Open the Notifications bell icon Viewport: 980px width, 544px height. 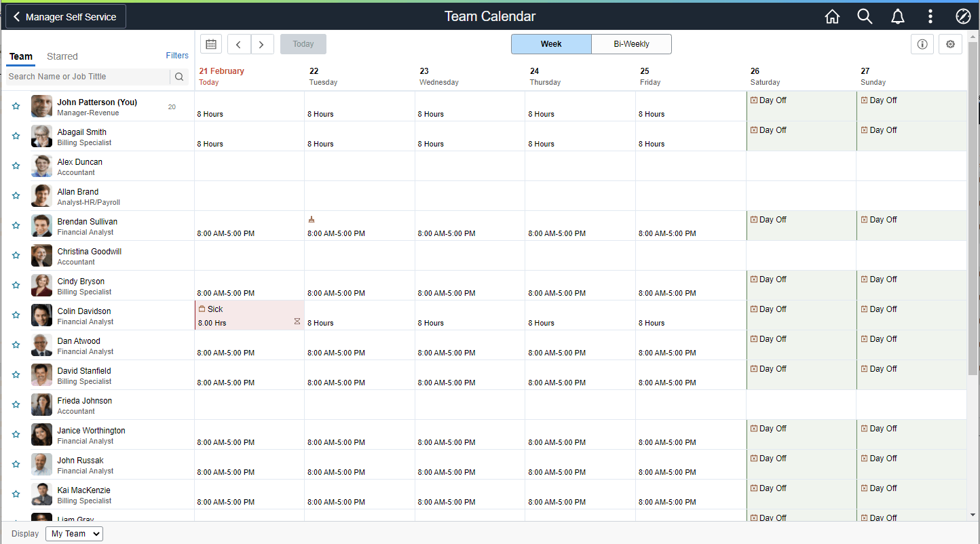(x=897, y=16)
